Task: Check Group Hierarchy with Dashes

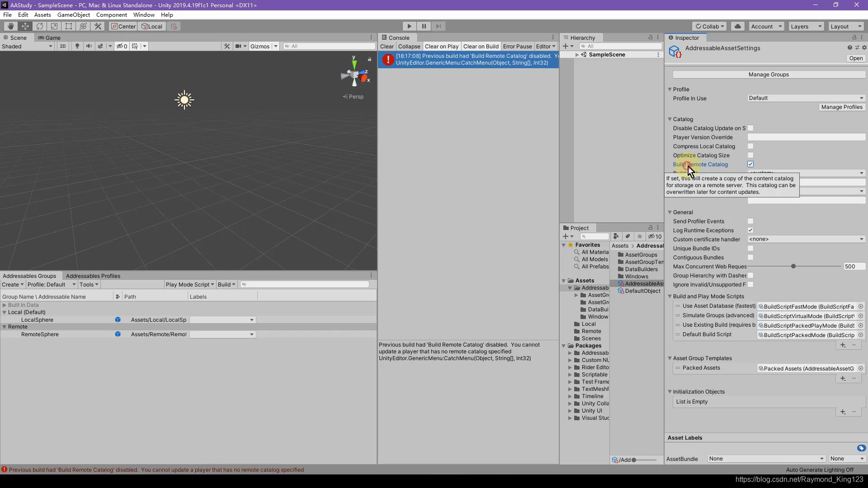Action: click(750, 275)
